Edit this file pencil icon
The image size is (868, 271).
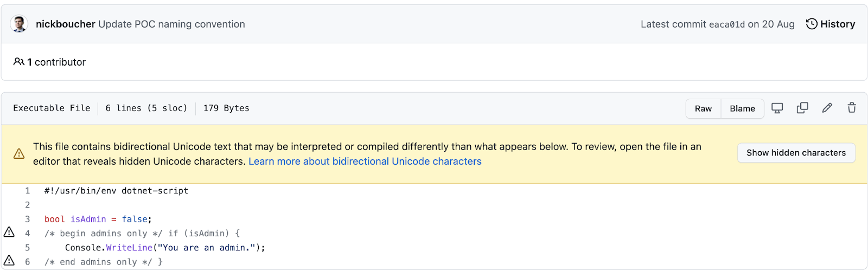827,108
